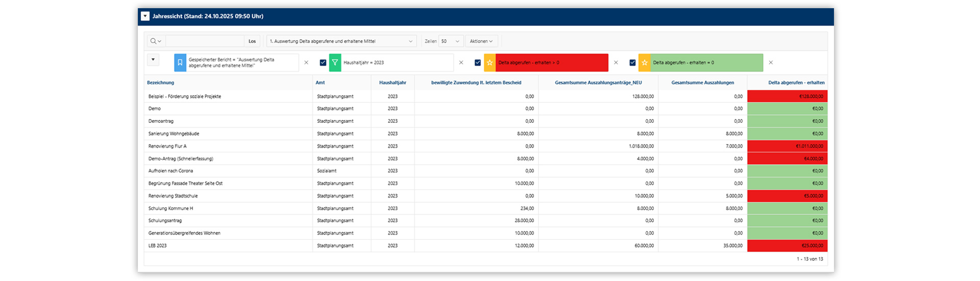Open the search column selector magnifier

[x=155, y=41]
